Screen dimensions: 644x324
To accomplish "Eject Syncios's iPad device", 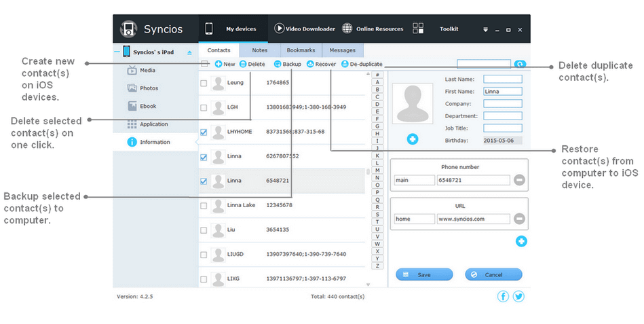I will click(x=189, y=52).
